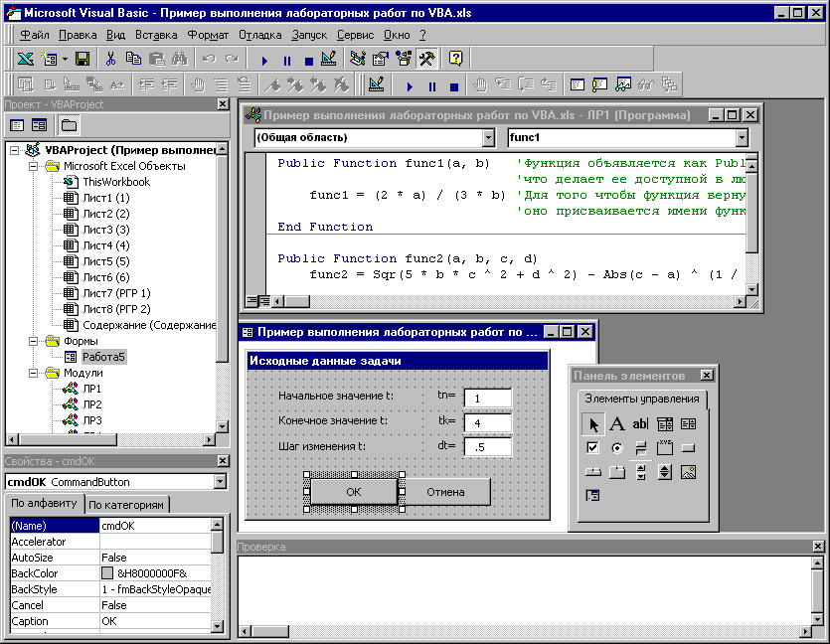The width and height of the screenshot is (830, 644).
Task: Open the Properties Window toolbar icon
Action: 381,59
